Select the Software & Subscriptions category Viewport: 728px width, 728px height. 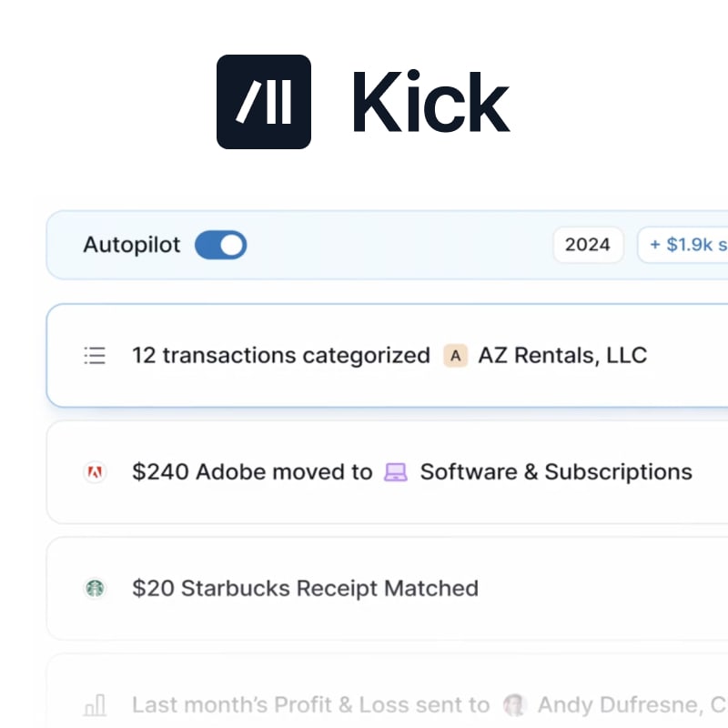tap(555, 472)
